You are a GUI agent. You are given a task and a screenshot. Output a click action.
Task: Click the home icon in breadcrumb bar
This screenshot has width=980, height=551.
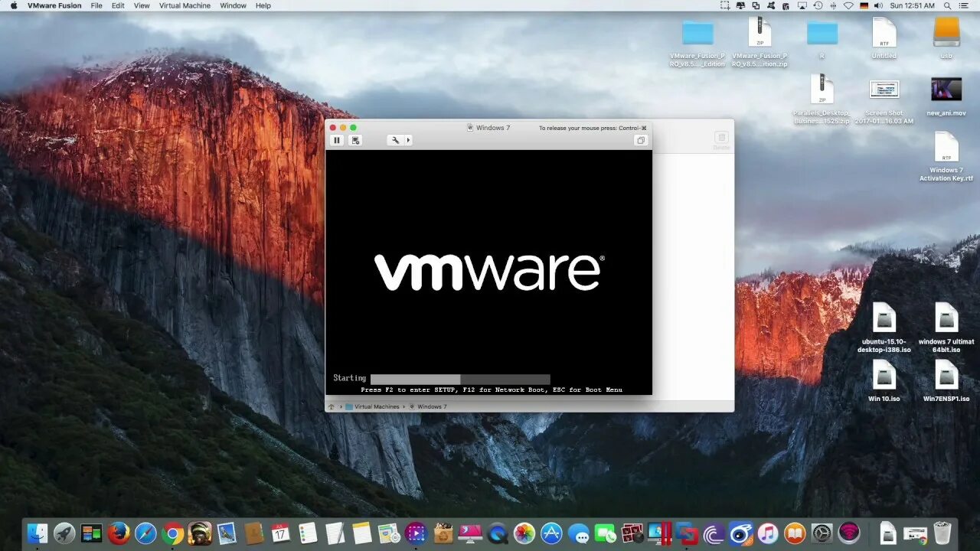click(332, 406)
